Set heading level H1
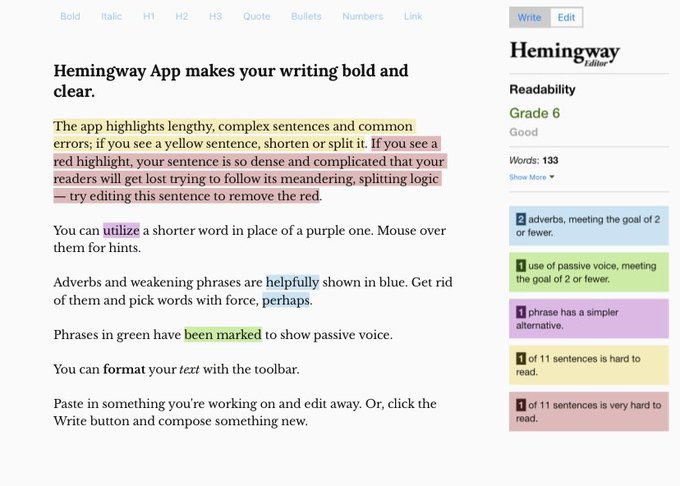Screen dimensions: 680x486 149,16
